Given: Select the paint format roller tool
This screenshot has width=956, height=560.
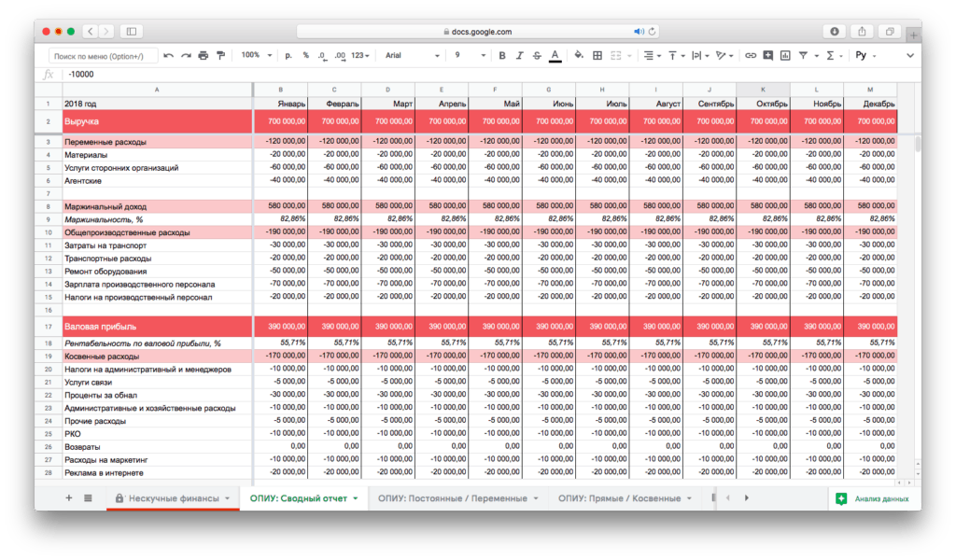Looking at the screenshot, I should pos(220,55).
